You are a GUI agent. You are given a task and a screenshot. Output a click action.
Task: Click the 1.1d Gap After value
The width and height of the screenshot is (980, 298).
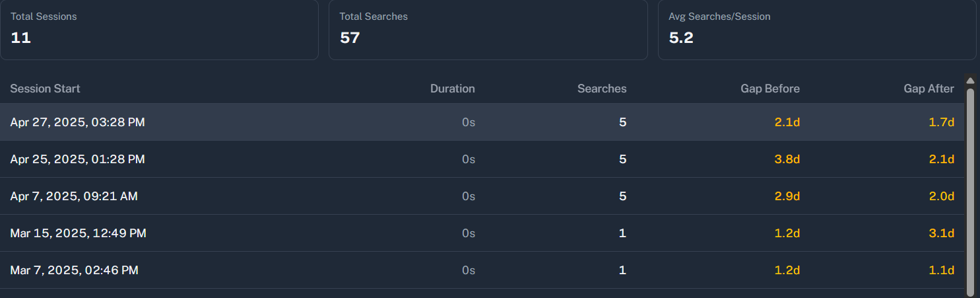coord(941,270)
